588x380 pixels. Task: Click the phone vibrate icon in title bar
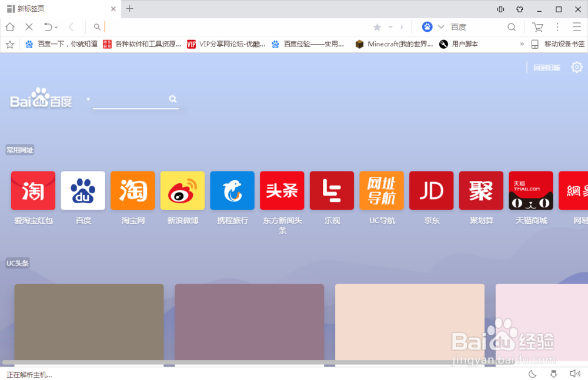(500, 9)
